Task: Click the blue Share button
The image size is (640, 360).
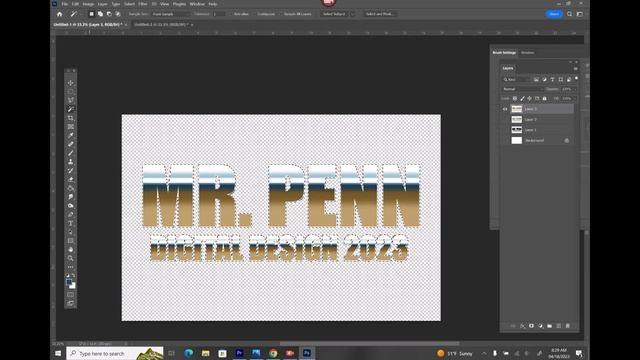Action: (x=554, y=14)
